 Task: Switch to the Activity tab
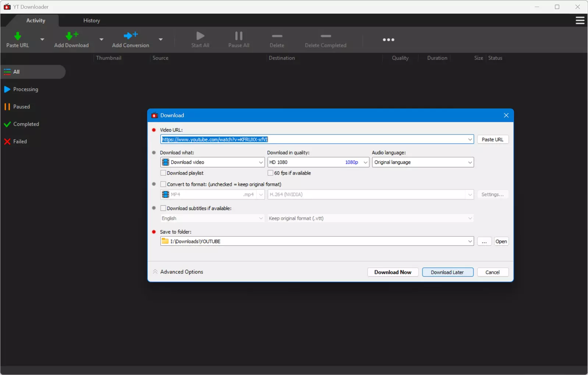pyautogui.click(x=36, y=21)
